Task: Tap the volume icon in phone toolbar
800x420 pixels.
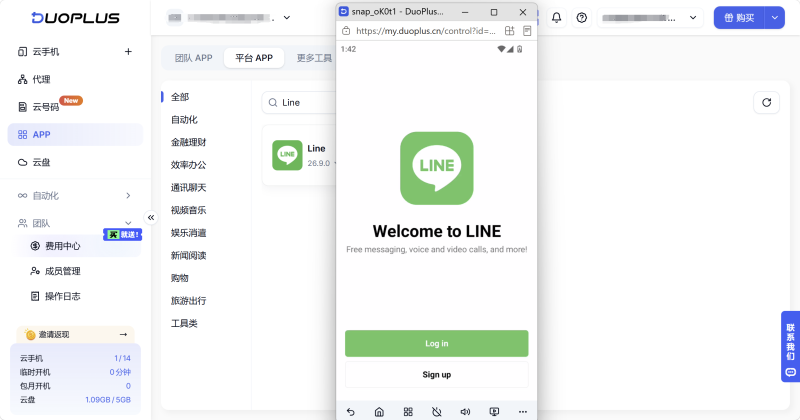Action: point(465,412)
